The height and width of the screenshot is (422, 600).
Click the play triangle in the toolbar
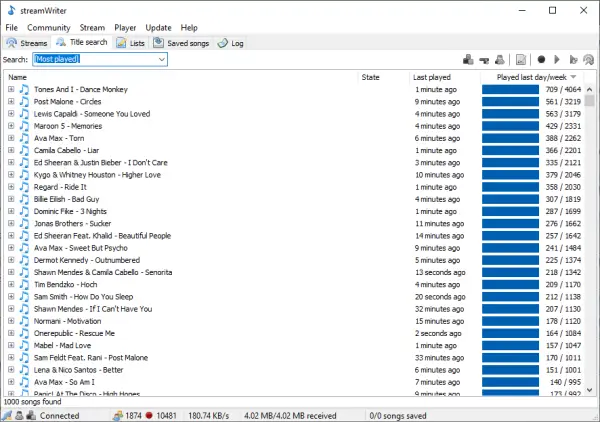pyautogui.click(x=557, y=60)
